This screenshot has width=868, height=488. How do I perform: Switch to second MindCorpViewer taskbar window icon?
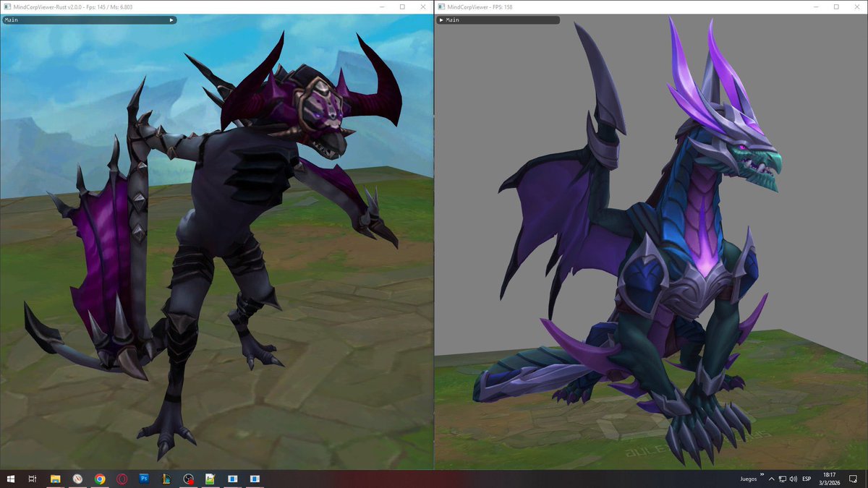click(x=255, y=479)
